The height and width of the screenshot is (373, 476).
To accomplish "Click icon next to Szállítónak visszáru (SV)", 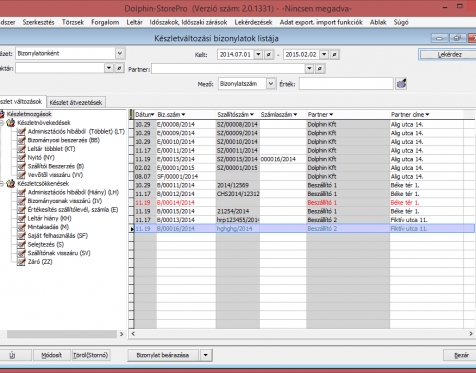I will pyautogui.click(x=21, y=253).
